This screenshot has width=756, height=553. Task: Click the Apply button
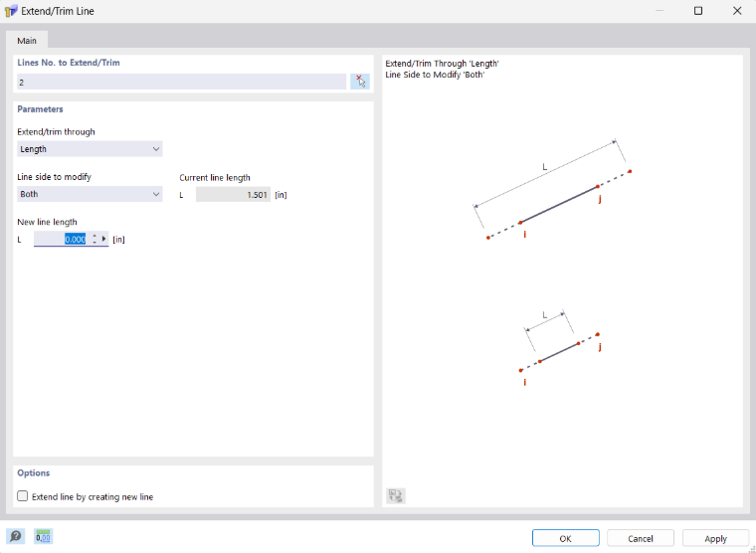[715, 538]
